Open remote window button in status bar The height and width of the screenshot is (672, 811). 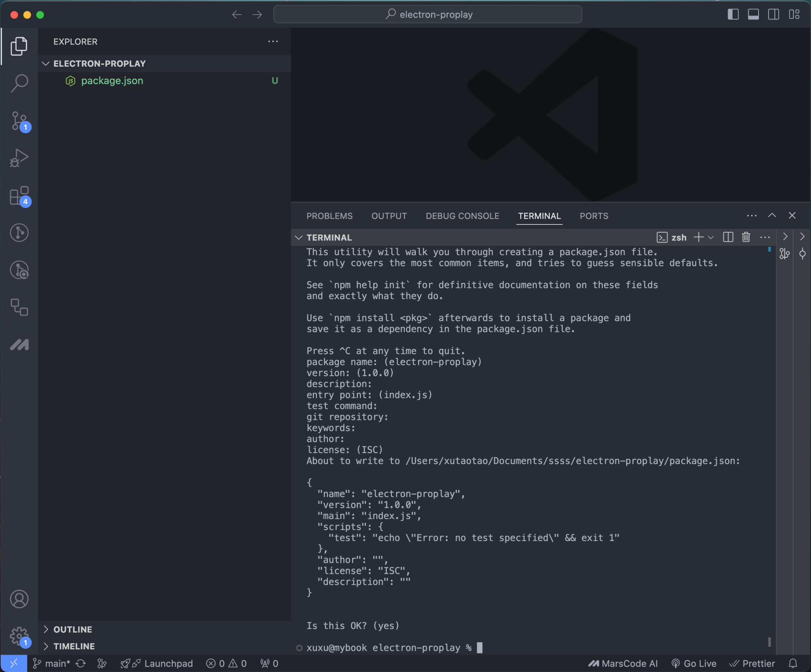[x=14, y=663]
